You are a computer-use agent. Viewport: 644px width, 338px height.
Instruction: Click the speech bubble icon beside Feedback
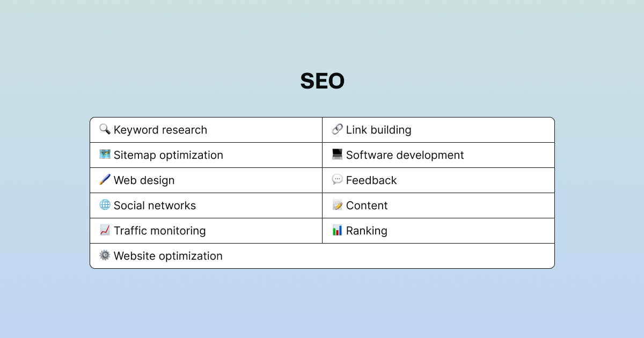pyautogui.click(x=337, y=180)
